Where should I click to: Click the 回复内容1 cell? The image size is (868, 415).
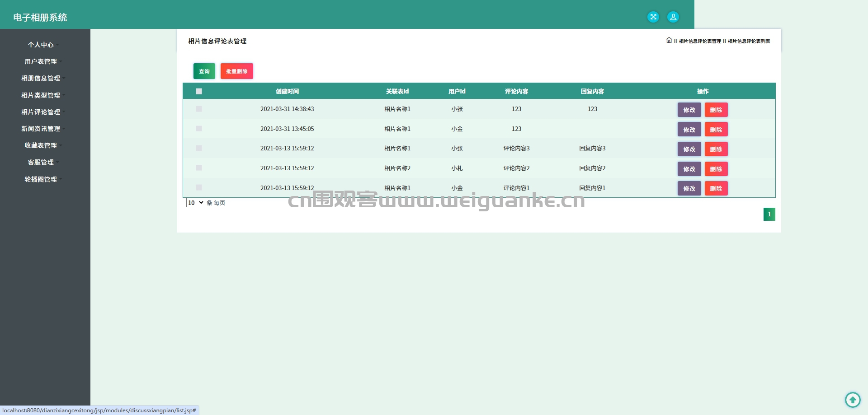pyautogui.click(x=592, y=188)
